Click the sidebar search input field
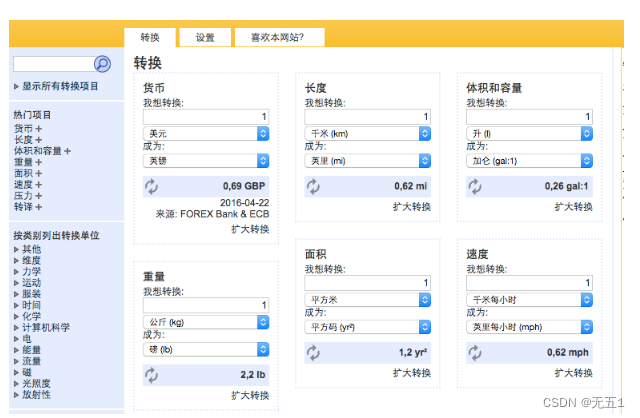This screenshot has width=640, height=418. pyautogui.click(x=54, y=64)
